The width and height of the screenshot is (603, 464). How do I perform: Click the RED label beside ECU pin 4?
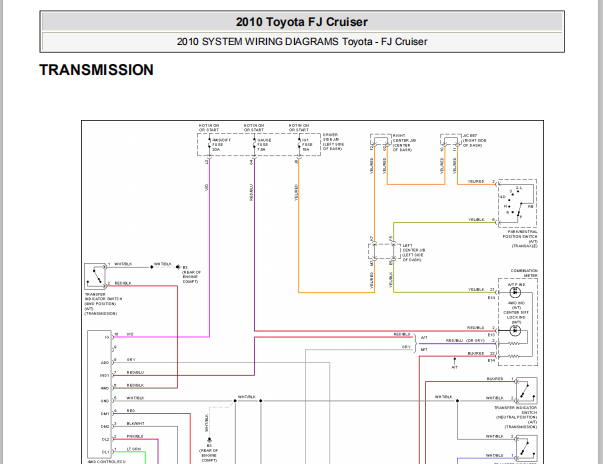[x=131, y=411]
